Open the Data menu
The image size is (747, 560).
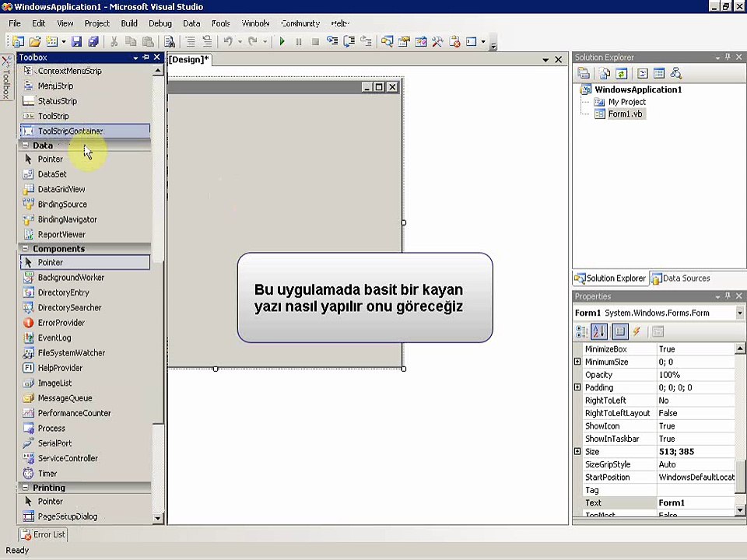coord(191,23)
